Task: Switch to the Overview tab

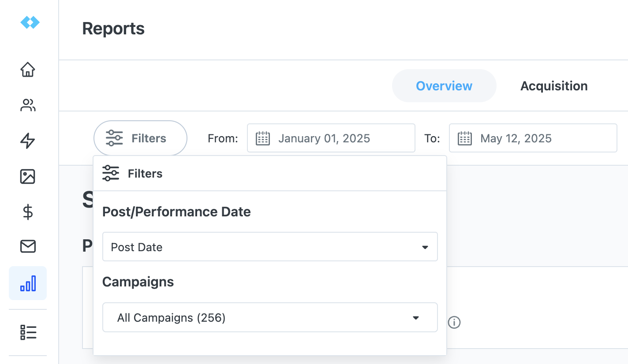Action: [444, 86]
